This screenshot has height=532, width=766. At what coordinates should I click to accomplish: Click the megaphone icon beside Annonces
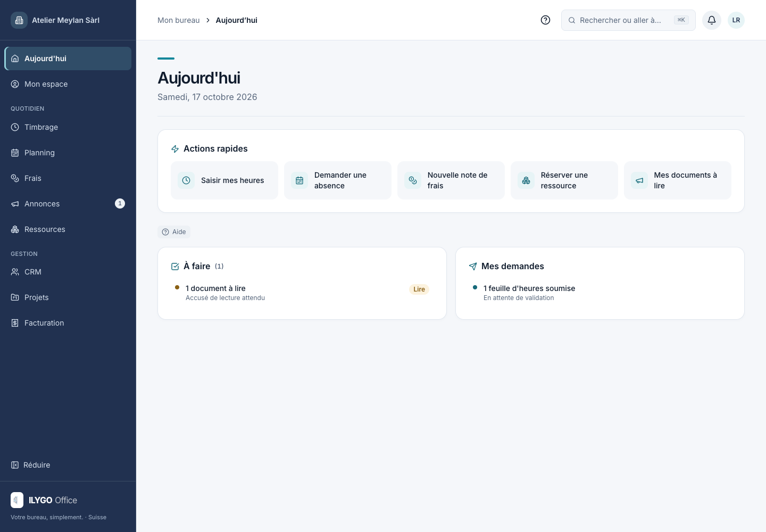[15, 204]
